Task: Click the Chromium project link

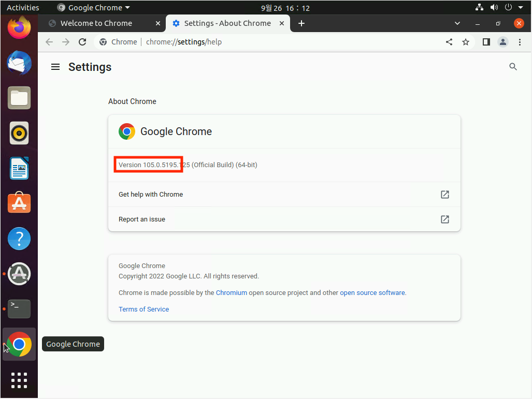Action: (x=232, y=292)
